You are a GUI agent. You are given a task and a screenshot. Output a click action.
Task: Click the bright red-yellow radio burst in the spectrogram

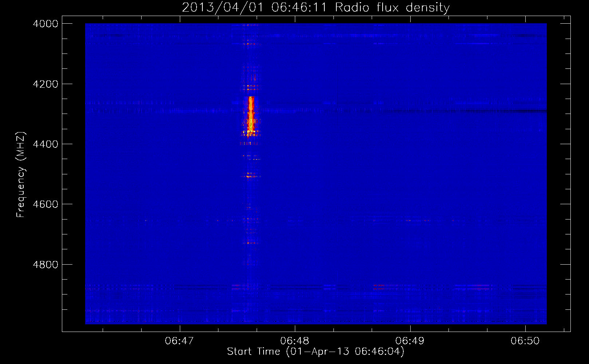point(250,116)
